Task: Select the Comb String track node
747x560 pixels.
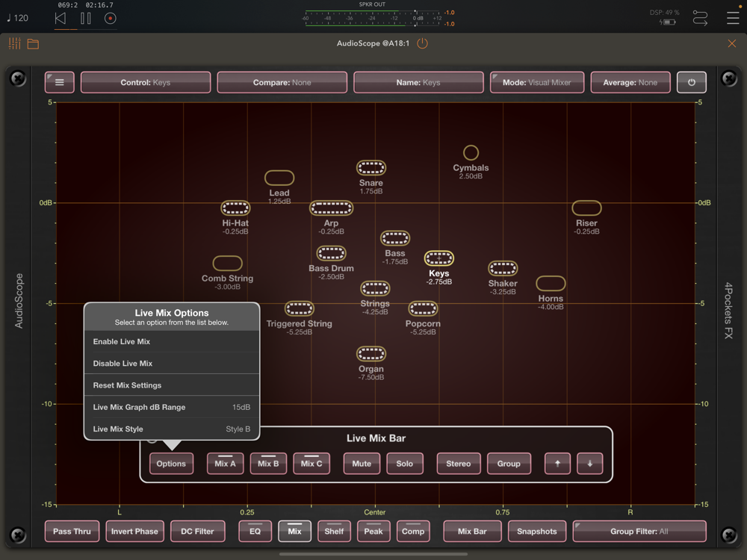Action: pos(227,264)
